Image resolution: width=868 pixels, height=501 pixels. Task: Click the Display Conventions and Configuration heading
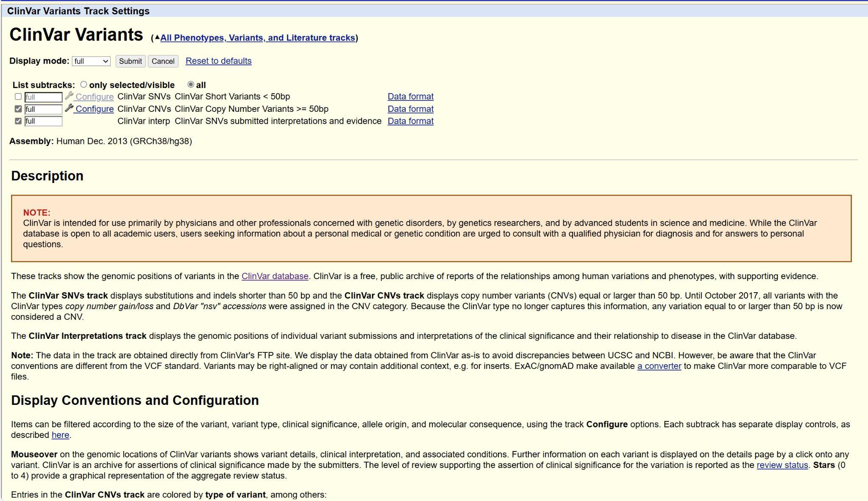tap(135, 400)
